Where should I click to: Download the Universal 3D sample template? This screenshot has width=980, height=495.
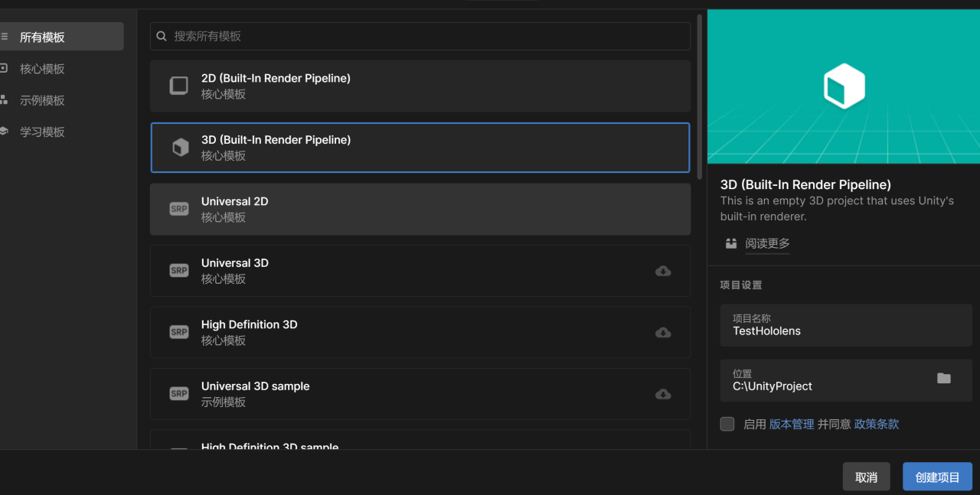[x=663, y=394]
